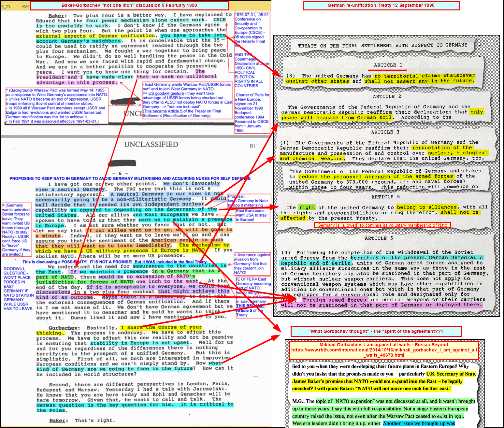Click the 'ARTICLE 2' heading

click(387, 96)
